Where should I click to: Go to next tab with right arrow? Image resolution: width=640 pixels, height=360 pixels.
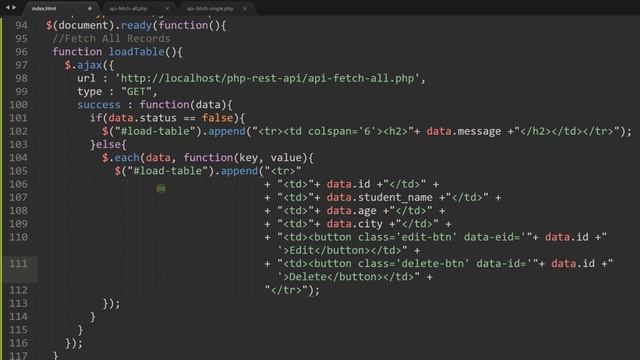pos(14,8)
